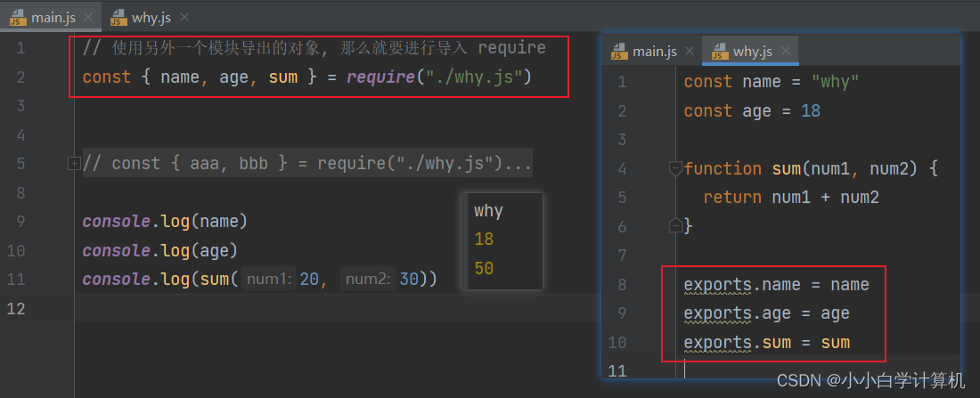Screen dimensions: 980x398
Task: Click line number 12 in main.js gutter
Action: point(16,309)
